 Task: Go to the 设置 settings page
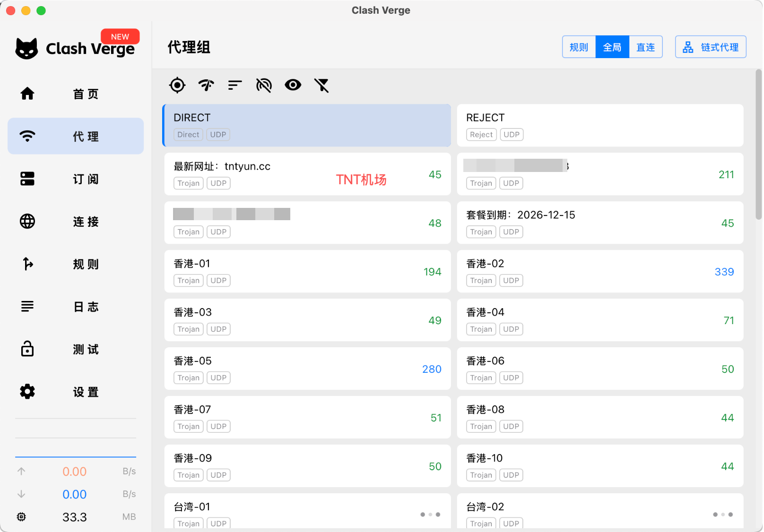pos(76,392)
